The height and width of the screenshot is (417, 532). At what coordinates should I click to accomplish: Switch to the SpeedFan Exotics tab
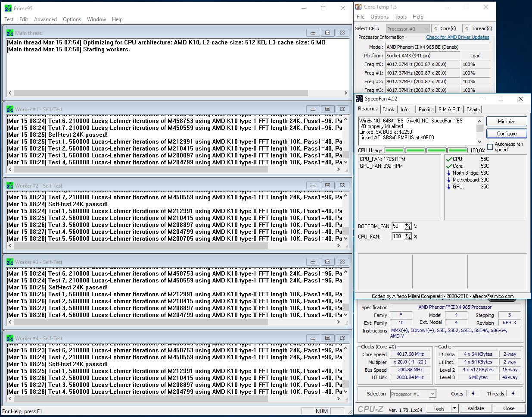pos(426,110)
